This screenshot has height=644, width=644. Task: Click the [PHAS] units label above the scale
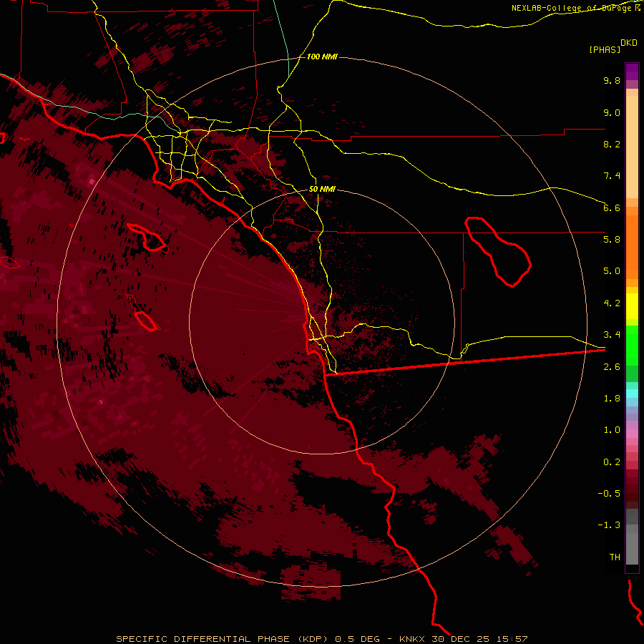point(605,49)
